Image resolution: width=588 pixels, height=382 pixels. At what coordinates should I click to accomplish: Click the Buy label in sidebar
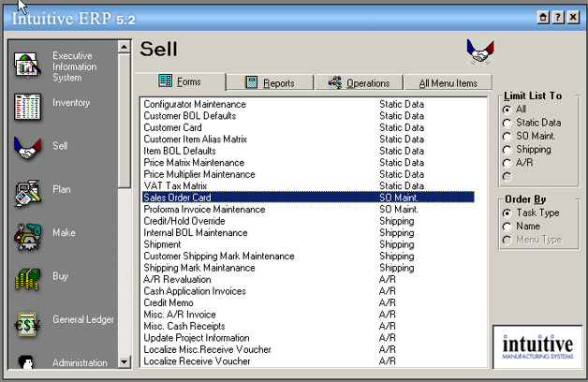pyautogui.click(x=60, y=276)
